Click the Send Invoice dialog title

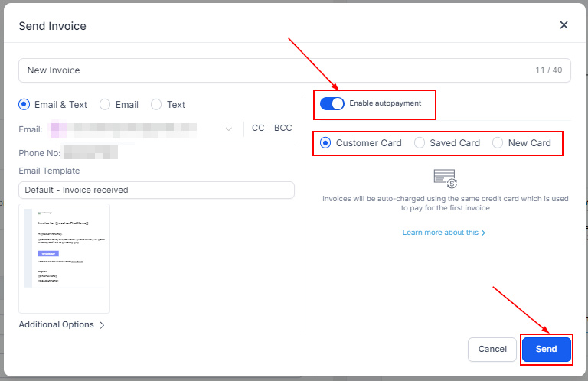(53, 26)
